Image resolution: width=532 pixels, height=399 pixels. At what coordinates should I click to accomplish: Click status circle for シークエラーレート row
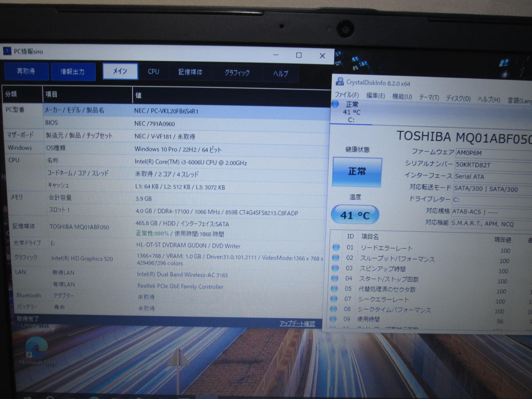point(333,299)
